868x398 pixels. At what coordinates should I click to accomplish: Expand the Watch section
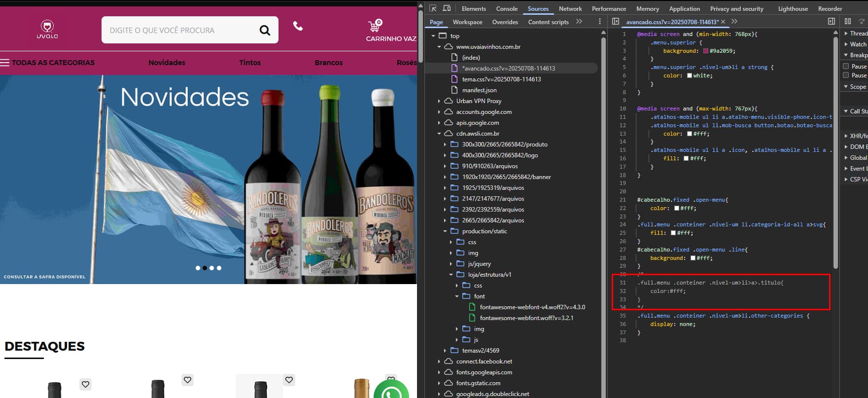[x=846, y=44]
